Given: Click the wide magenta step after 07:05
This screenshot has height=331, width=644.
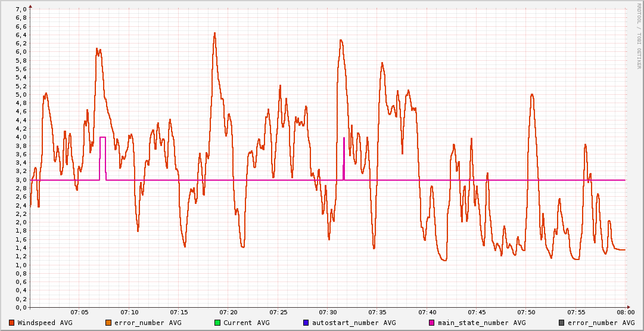Looking at the screenshot, I should click(102, 138).
